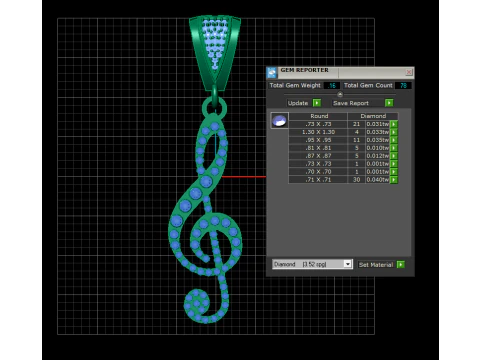Image resolution: width=480 pixels, height=360 pixels.
Task: Click the Total Gem Weight label
Action: pyautogui.click(x=295, y=85)
